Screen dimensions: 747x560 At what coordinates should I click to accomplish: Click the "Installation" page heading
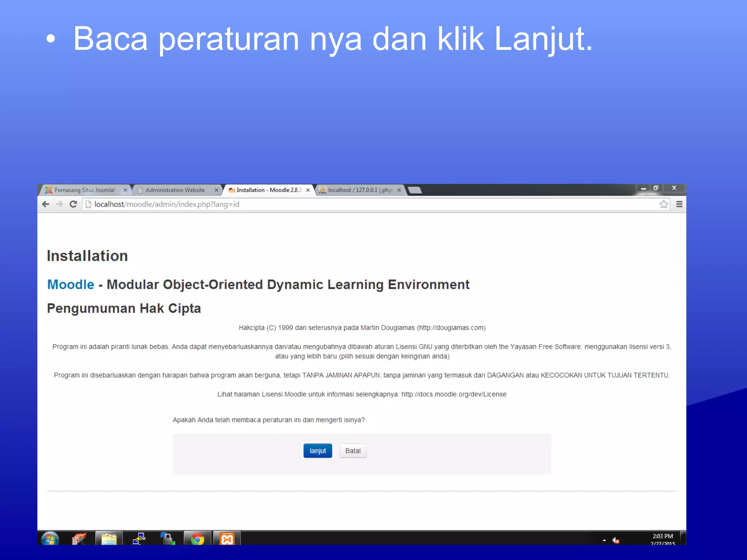(88, 256)
